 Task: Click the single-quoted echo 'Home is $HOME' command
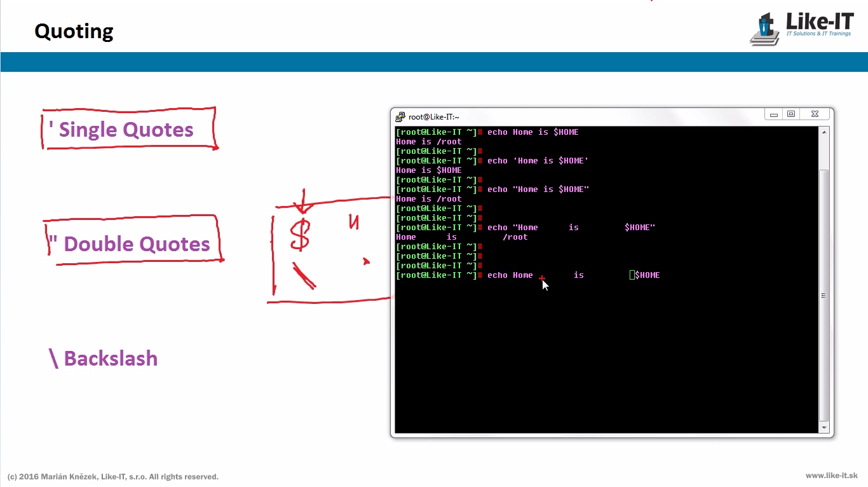[538, 161]
